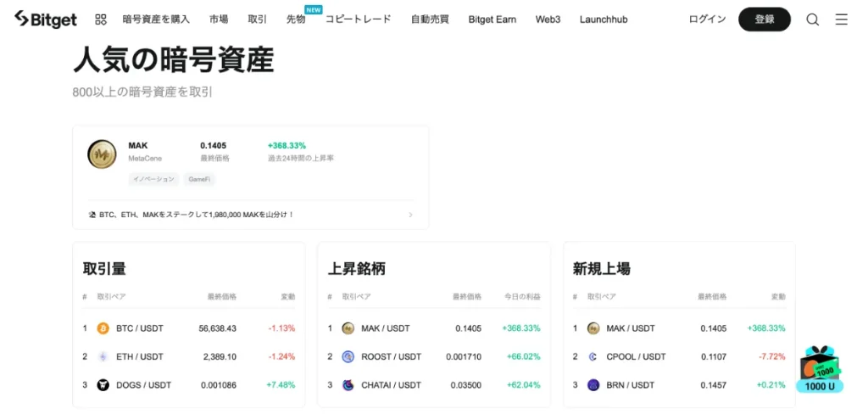Click the BTC coin icon
Viewport: 868px width, 420px height.
pyautogui.click(x=103, y=328)
